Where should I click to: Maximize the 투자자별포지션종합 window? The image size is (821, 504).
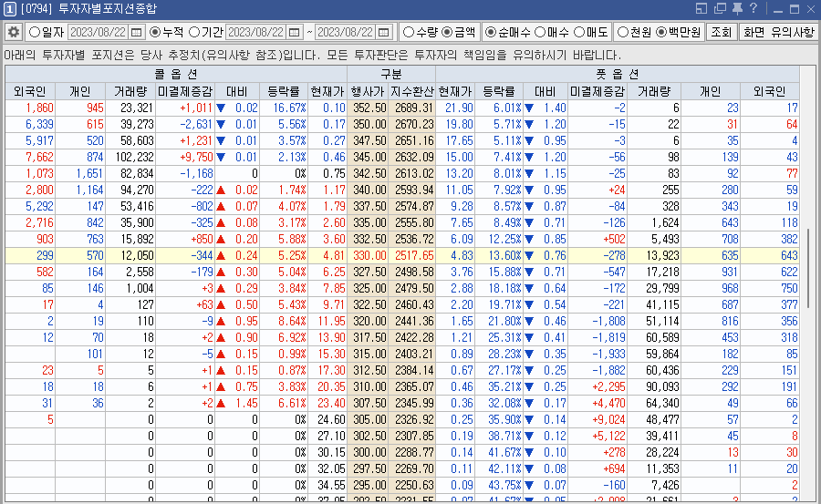pos(795,9)
